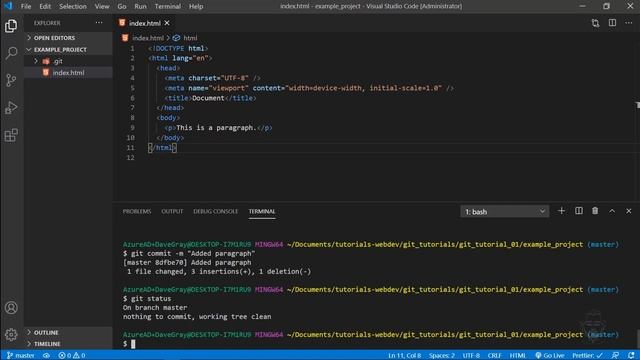Open the Terminal menu
Screen dimensions: 640x360
click(x=167, y=6)
